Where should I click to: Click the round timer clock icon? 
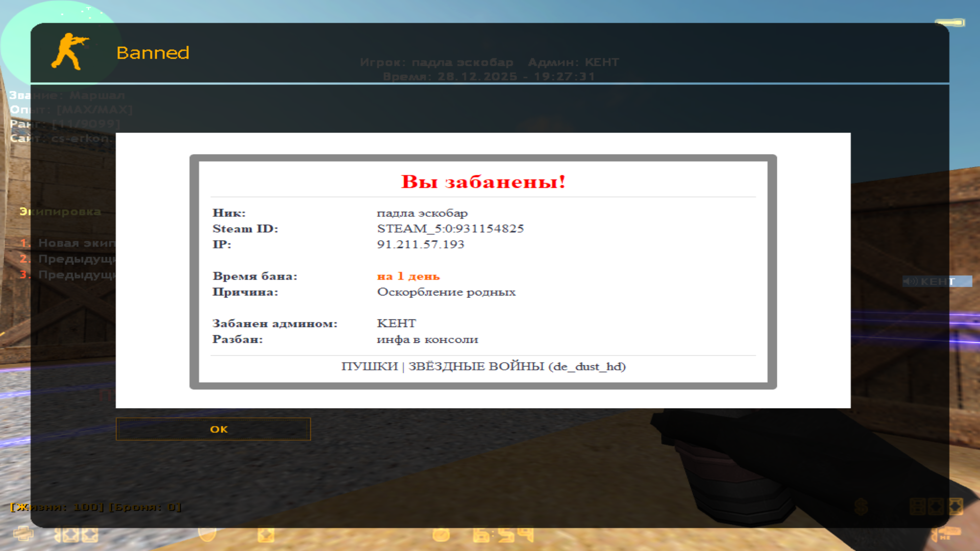point(441,534)
